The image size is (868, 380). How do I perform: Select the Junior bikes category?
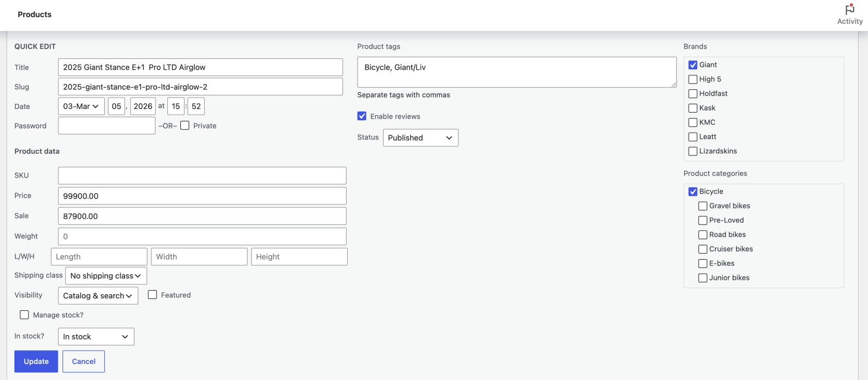point(703,278)
